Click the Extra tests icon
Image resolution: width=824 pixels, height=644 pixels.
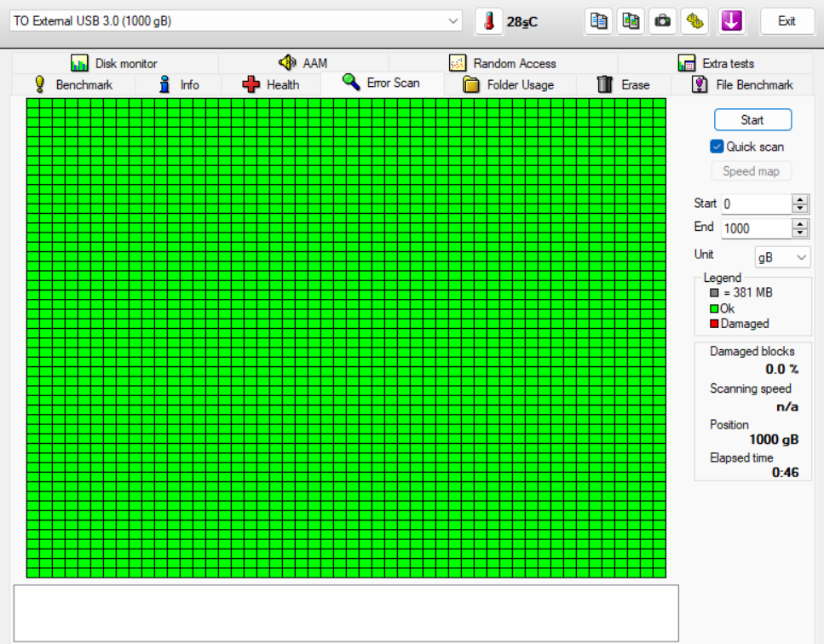[686, 63]
